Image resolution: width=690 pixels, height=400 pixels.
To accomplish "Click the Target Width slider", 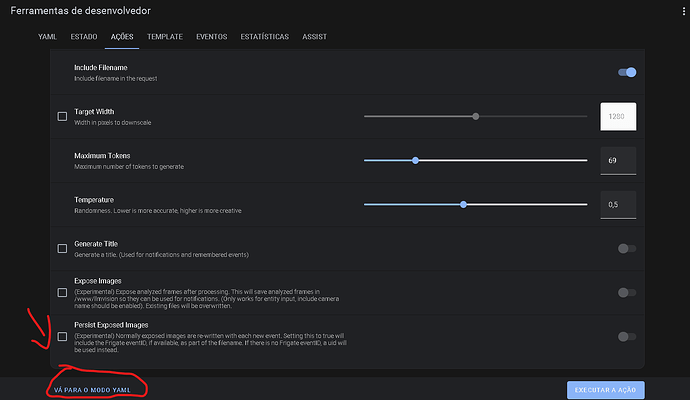I will point(475,116).
